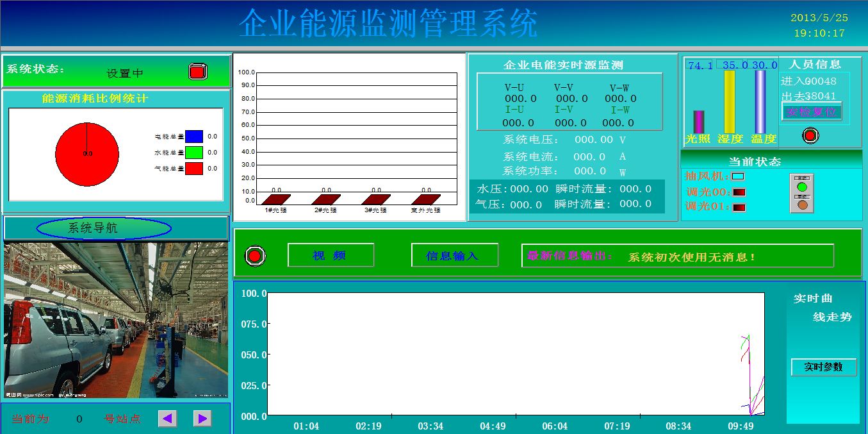Click the blue 电能总量 legend swatch

coord(194,137)
